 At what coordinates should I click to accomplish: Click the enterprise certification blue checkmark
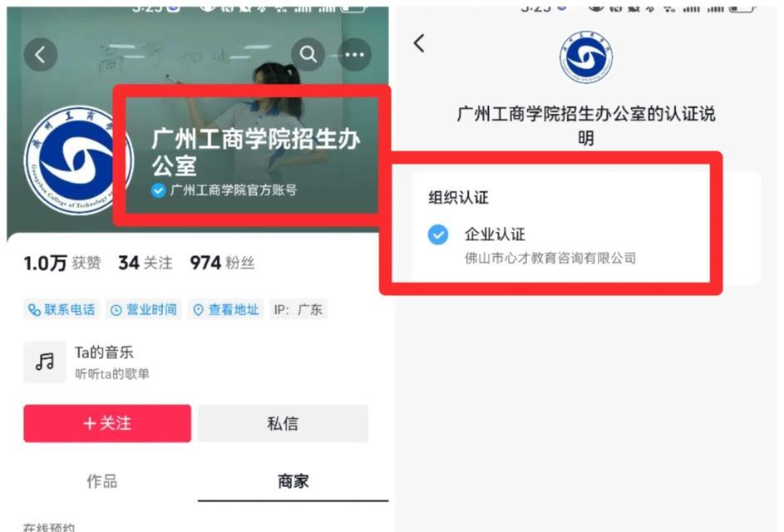[438, 234]
